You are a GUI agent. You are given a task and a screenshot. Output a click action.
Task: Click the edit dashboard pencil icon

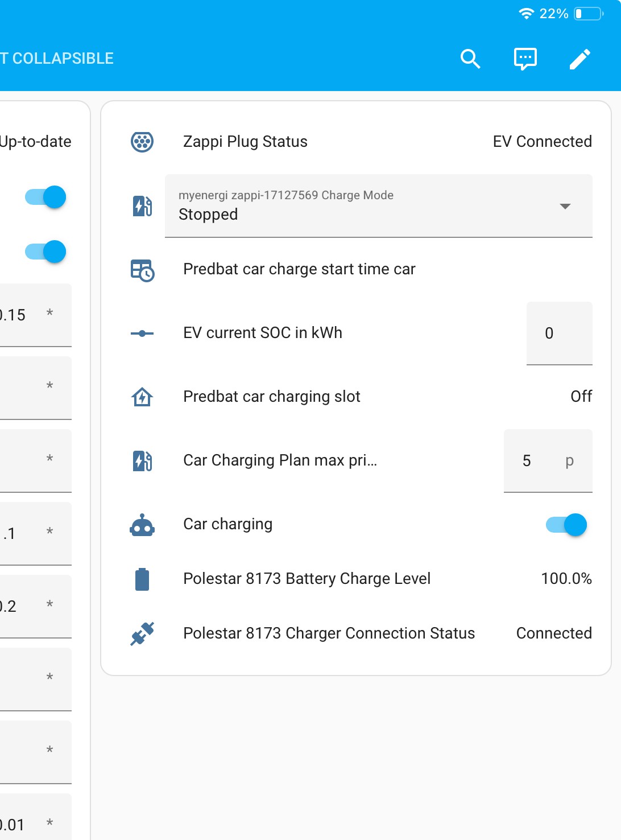click(580, 59)
